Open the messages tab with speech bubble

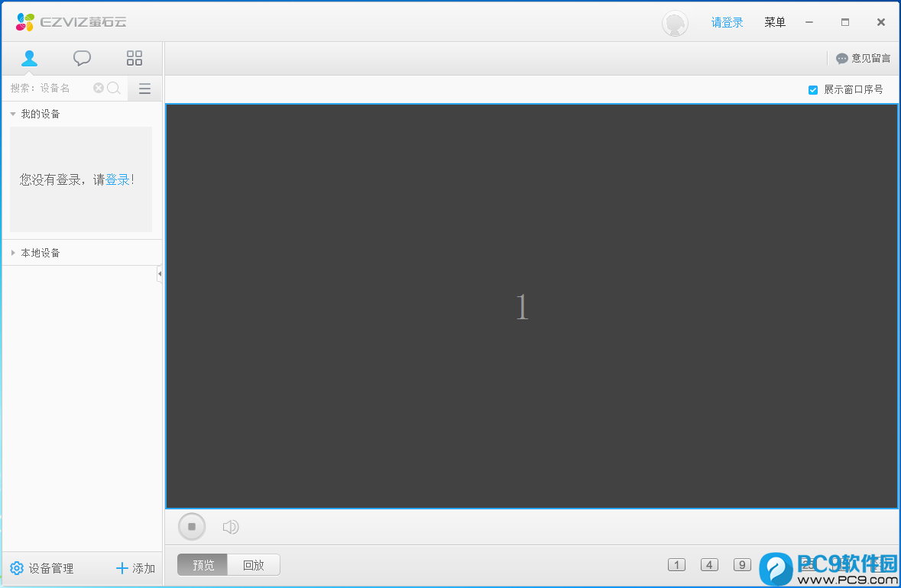click(x=82, y=58)
